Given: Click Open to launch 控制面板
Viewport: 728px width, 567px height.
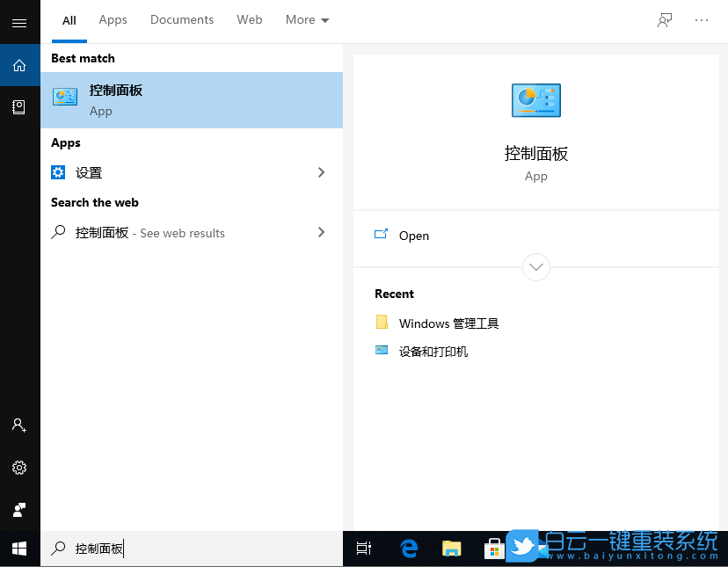Looking at the screenshot, I should point(413,236).
